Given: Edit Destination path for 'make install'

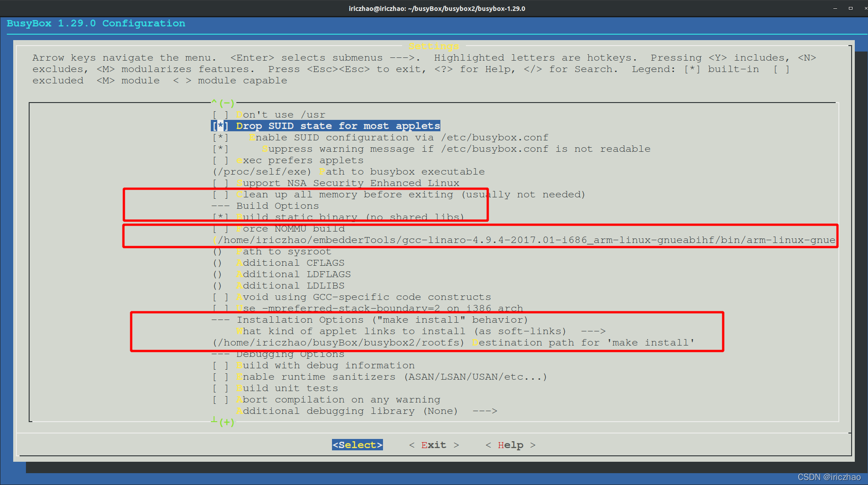Looking at the screenshot, I should [454, 343].
